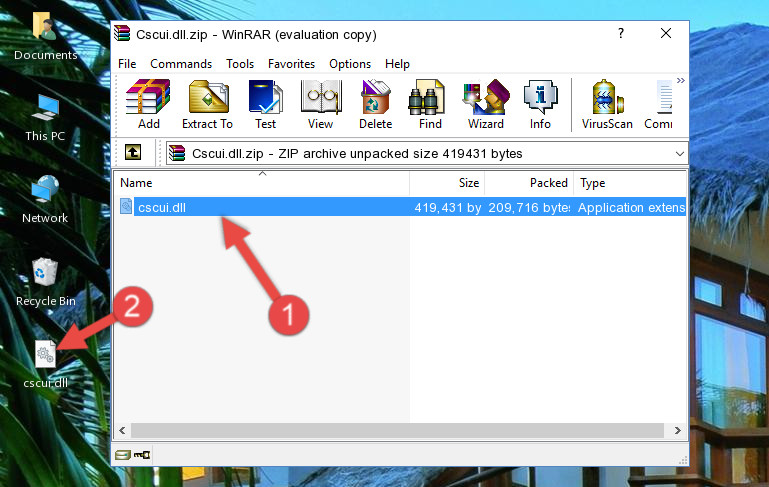
Task: Click the title bar help question mark
Action: [621, 33]
